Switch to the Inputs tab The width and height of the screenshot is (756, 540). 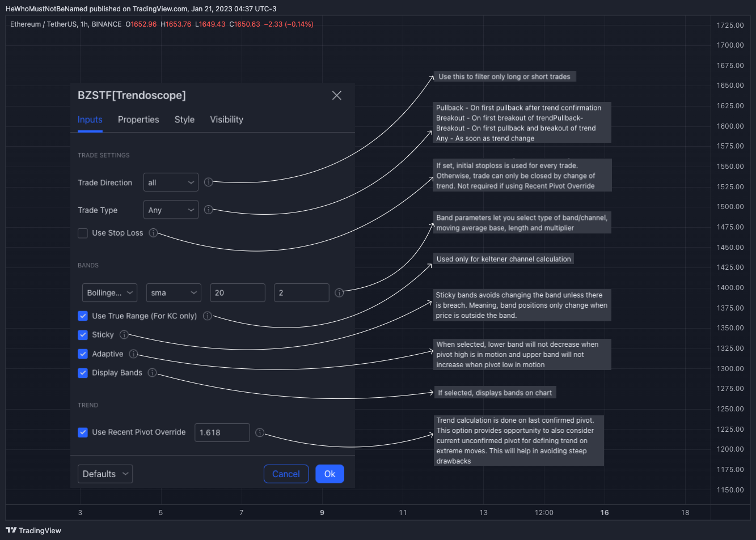click(90, 120)
